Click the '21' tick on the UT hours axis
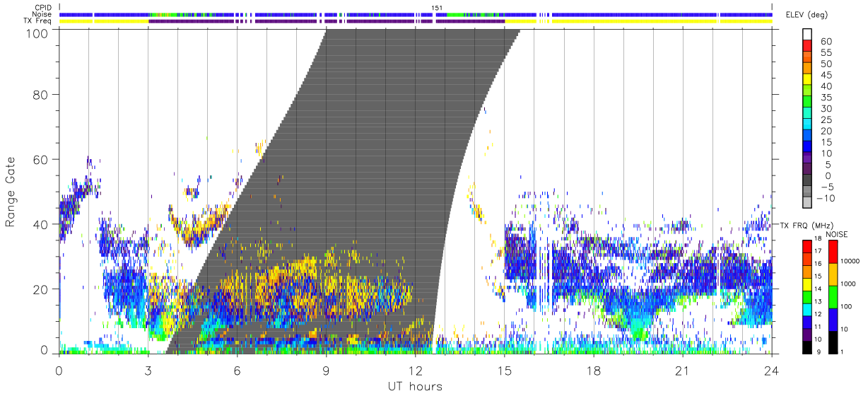The image size is (868, 401). pos(682,371)
